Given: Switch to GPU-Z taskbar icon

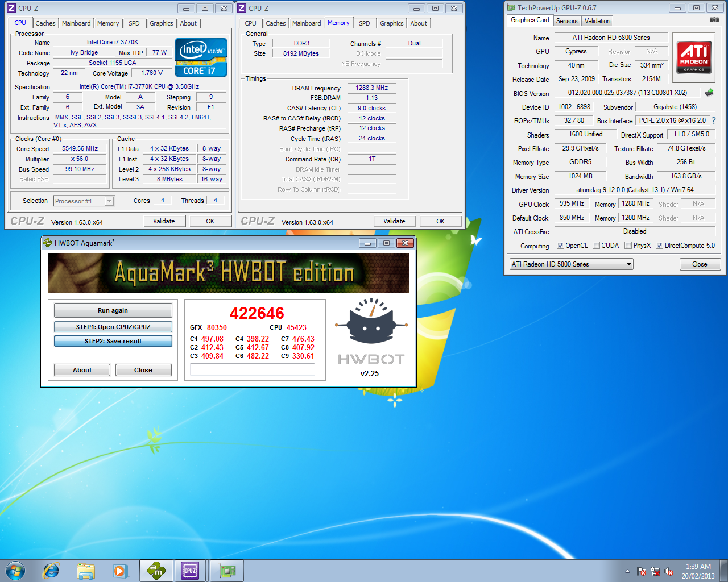Looking at the screenshot, I should tap(227, 571).
